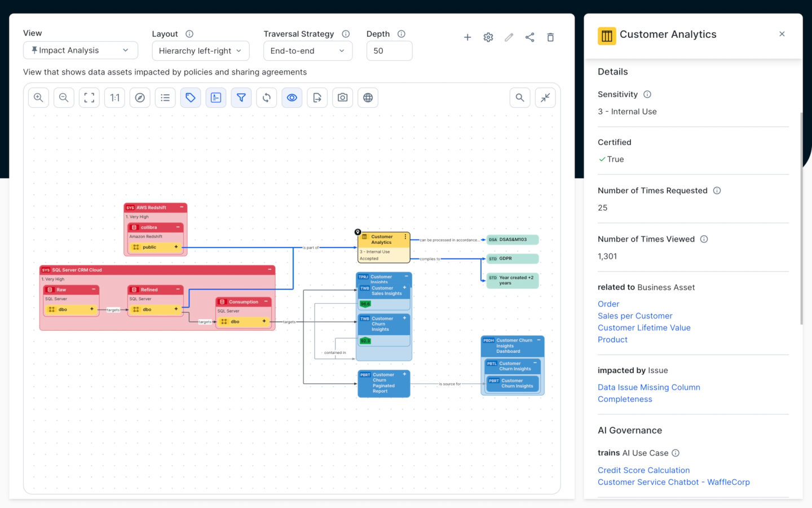Toggle the filter funnel button
The height and width of the screenshot is (508, 812).
coord(241,98)
